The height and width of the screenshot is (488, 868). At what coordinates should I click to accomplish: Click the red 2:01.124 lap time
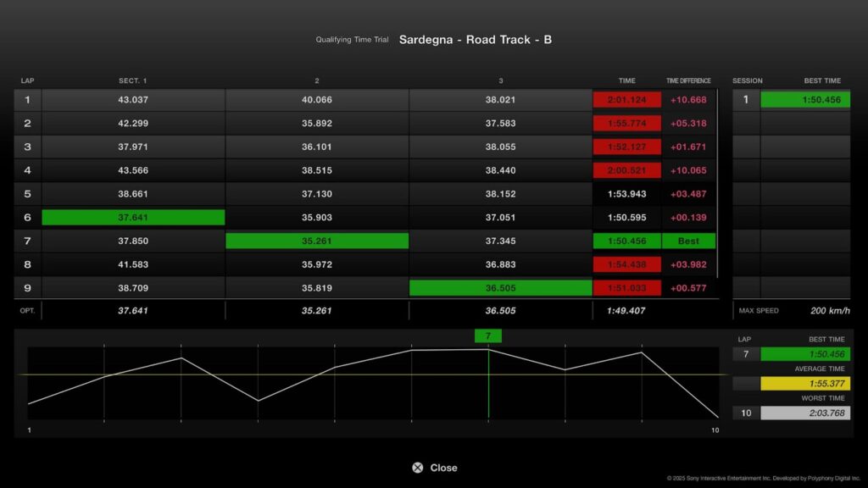point(626,100)
